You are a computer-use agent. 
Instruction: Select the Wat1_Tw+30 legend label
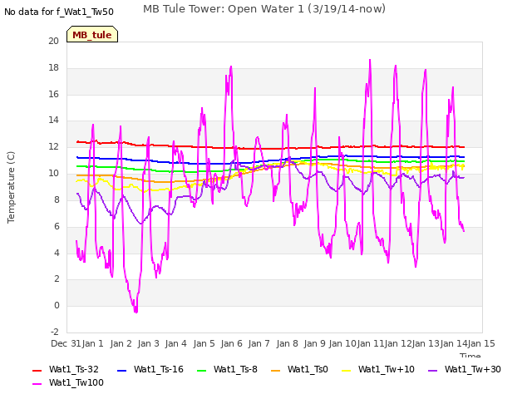click(x=473, y=369)
